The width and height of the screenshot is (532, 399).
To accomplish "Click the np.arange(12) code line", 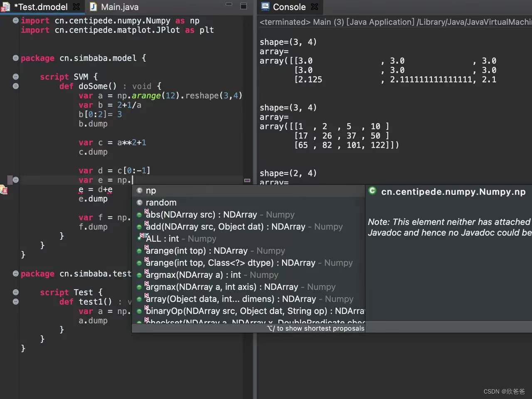I will [x=160, y=96].
